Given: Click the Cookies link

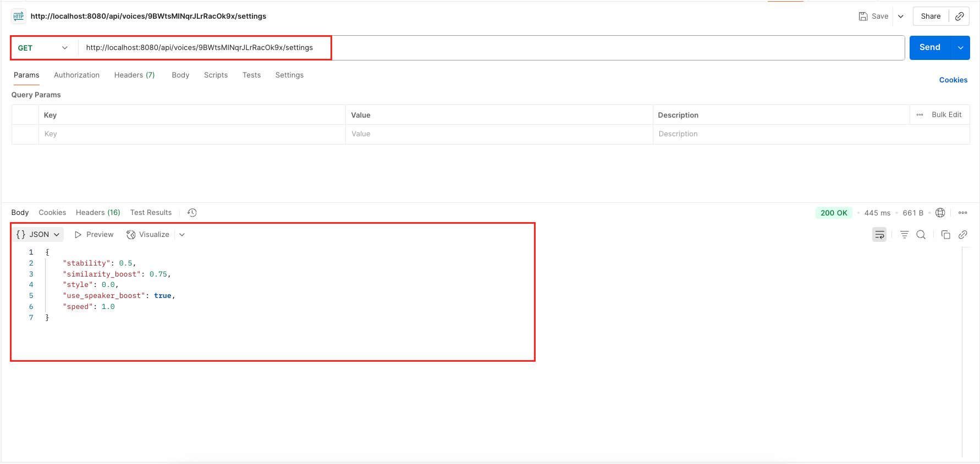Looking at the screenshot, I should tap(953, 80).
